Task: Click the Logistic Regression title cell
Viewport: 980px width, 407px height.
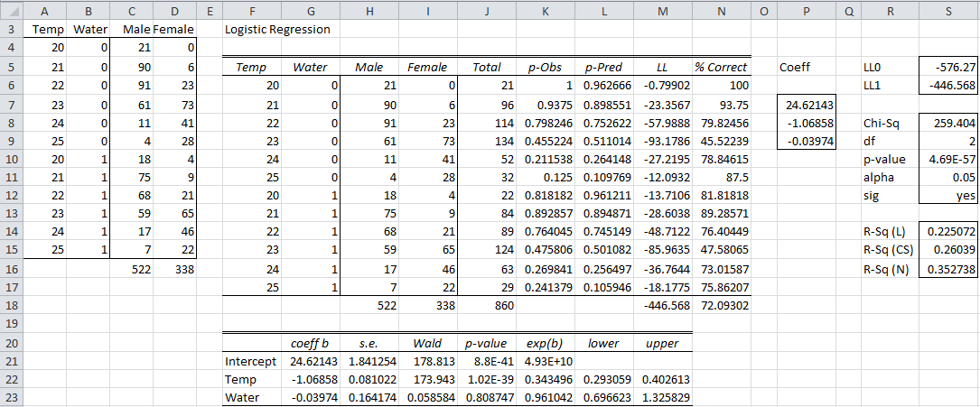Action: 276,29
